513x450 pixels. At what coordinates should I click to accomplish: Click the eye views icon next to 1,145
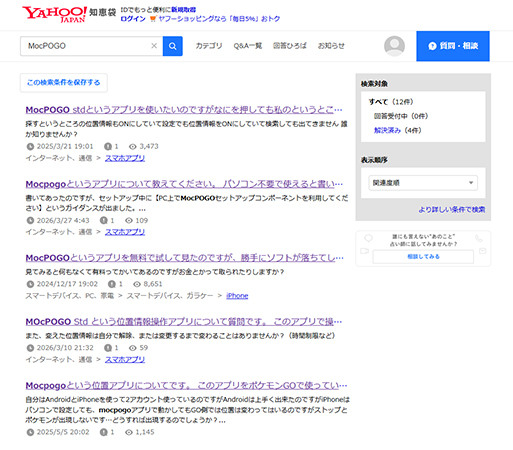point(129,432)
